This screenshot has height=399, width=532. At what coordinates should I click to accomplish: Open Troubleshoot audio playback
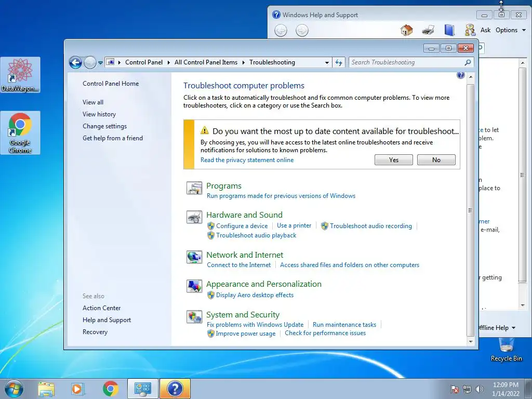point(256,235)
